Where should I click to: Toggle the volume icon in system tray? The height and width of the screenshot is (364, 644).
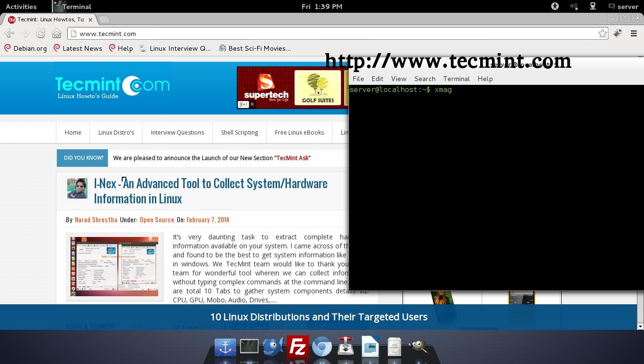574,6
